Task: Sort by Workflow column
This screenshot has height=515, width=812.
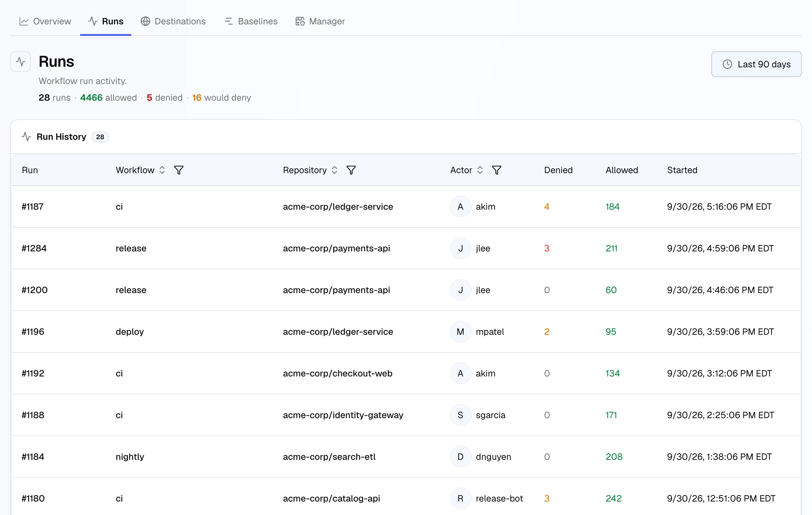Action: click(x=162, y=170)
